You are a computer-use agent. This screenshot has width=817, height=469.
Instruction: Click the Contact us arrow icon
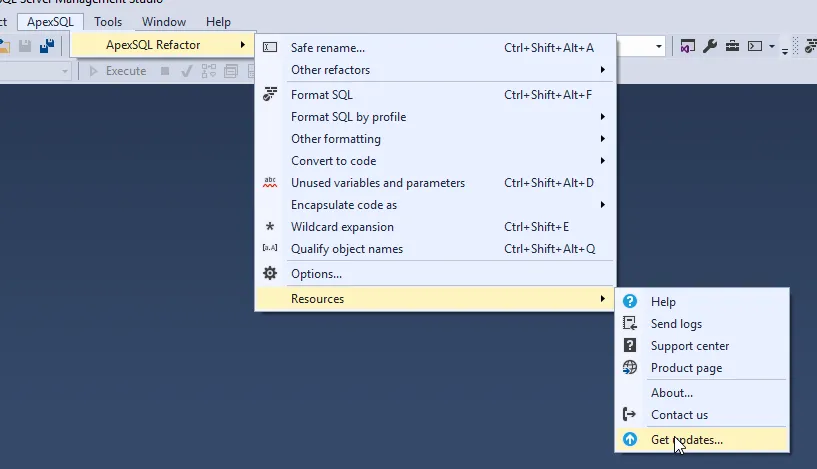(x=630, y=414)
